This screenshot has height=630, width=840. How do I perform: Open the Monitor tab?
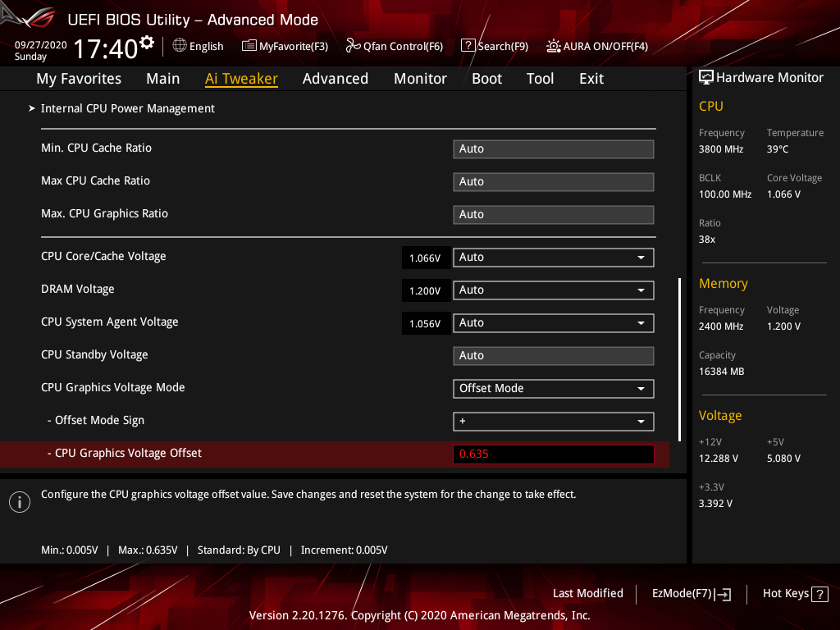point(421,79)
